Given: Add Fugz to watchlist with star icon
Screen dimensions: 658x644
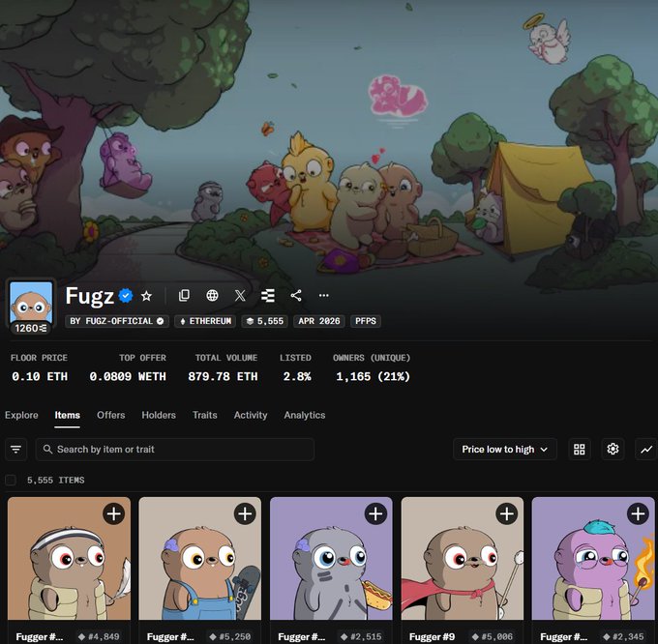Looking at the screenshot, I should pyautogui.click(x=146, y=296).
